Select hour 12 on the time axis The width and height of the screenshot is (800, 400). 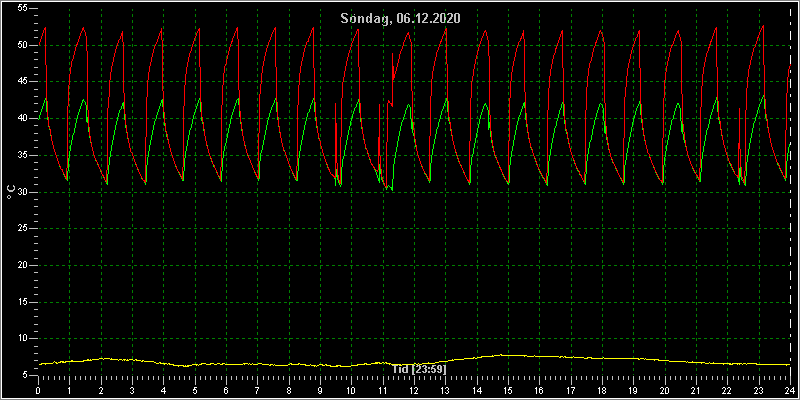coord(414,390)
